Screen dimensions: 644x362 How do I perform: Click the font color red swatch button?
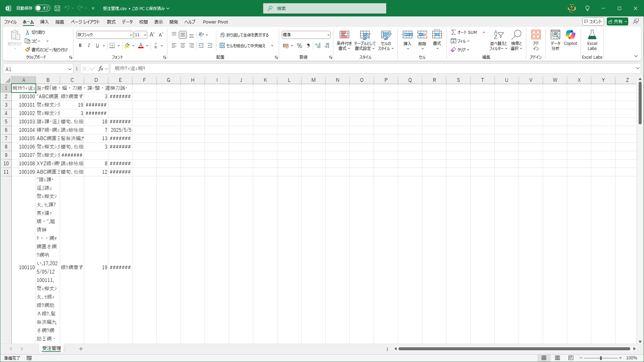[x=141, y=46]
